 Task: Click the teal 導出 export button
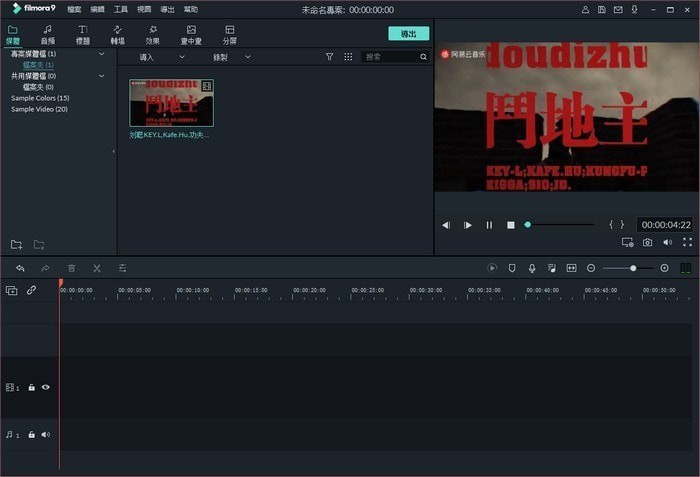click(x=408, y=34)
